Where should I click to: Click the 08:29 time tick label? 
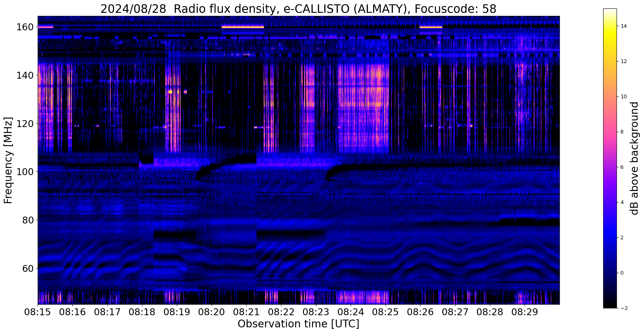(x=525, y=312)
